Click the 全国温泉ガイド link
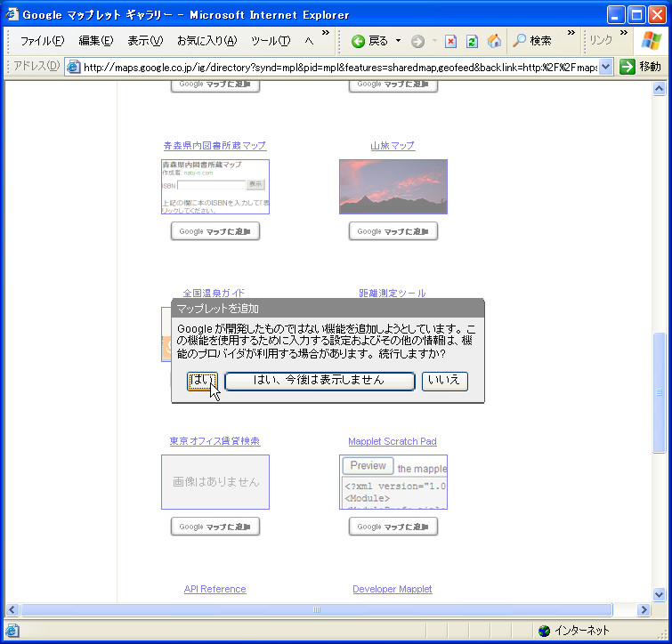 coord(214,294)
